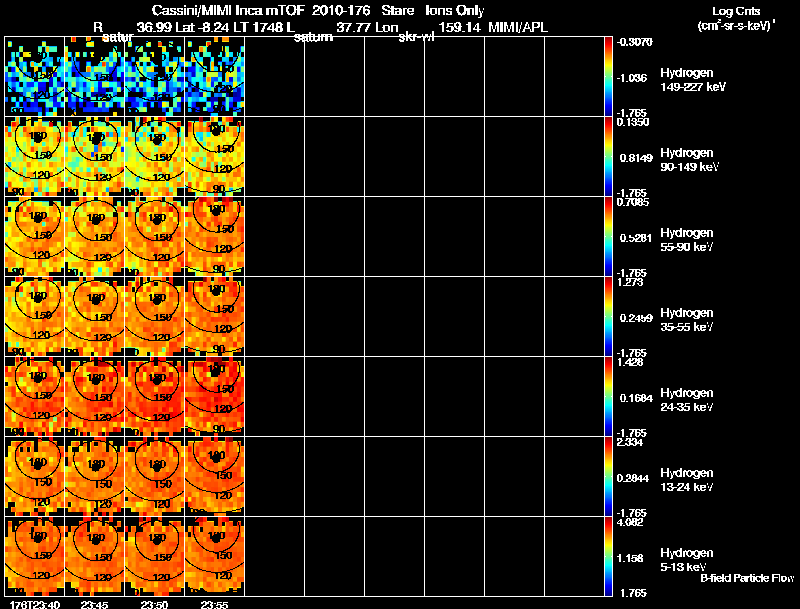Click the 'Hydrogen 90-149 keV' label
The width and height of the screenshot is (800, 609).
tap(690, 160)
